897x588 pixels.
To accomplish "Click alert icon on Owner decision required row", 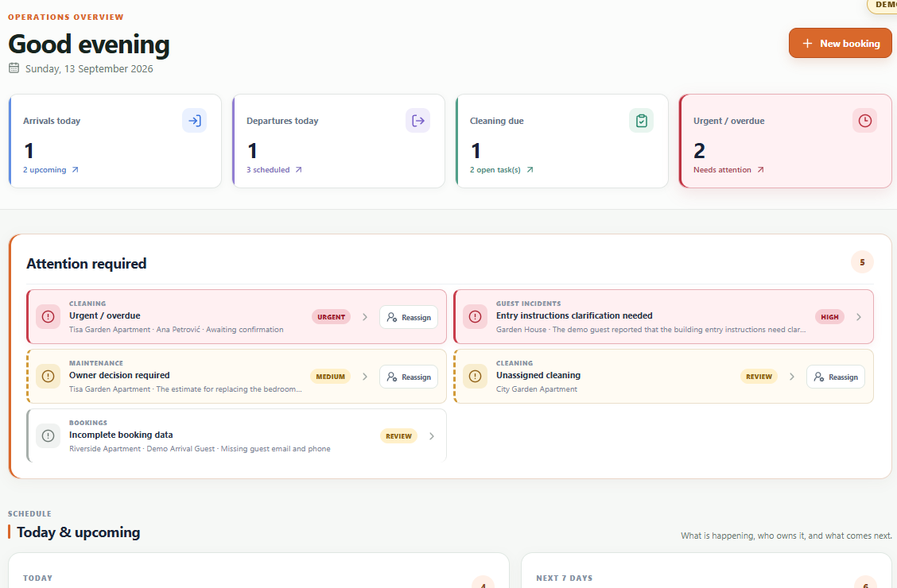I will tap(48, 376).
